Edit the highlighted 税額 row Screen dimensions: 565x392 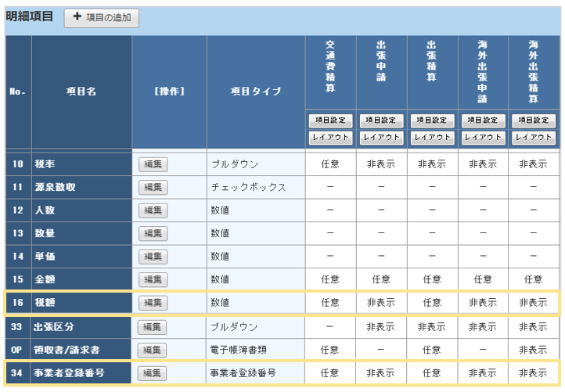tap(153, 302)
